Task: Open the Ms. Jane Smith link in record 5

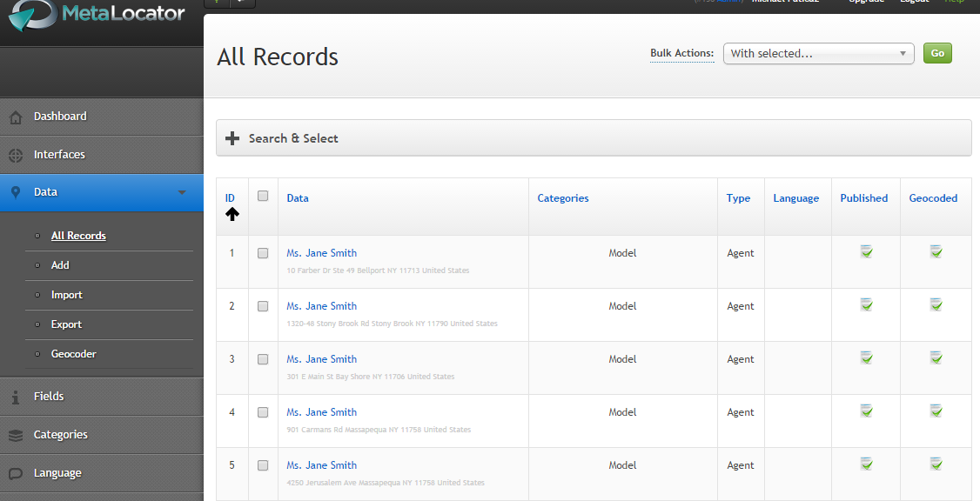Action: coord(322,465)
